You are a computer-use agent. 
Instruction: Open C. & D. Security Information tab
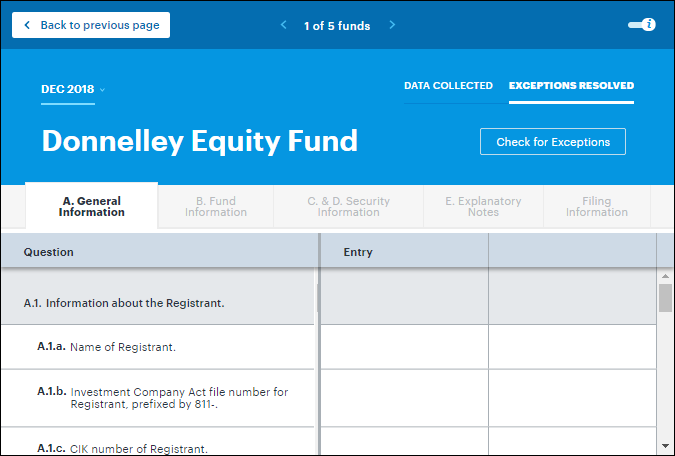[x=349, y=207]
